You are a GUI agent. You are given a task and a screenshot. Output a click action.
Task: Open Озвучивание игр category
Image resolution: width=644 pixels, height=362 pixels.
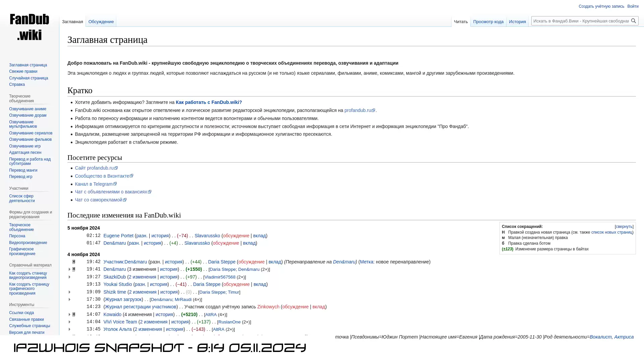click(25, 146)
